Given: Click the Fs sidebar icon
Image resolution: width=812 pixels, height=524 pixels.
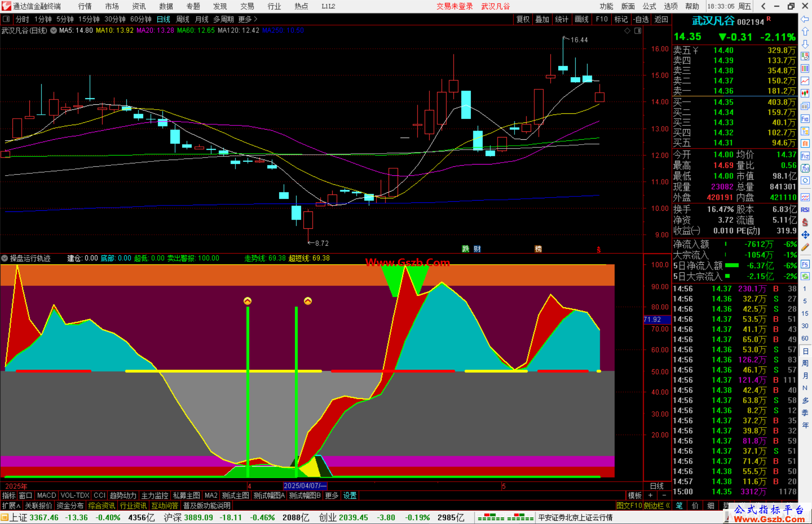Looking at the screenshot, I should pyautogui.click(x=805, y=264).
